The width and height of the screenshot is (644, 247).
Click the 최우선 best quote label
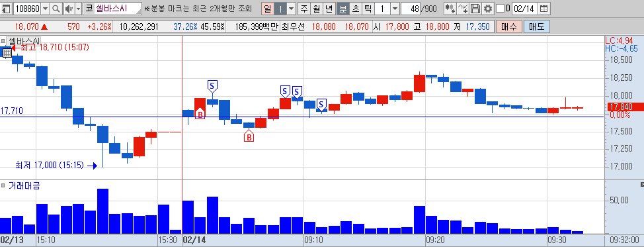point(294,27)
